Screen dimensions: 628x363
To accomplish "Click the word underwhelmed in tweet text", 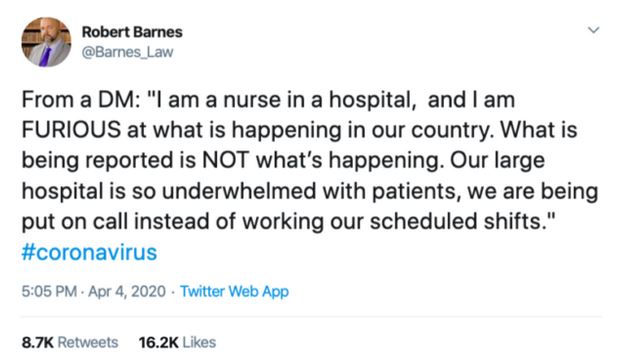I will coord(239,191).
